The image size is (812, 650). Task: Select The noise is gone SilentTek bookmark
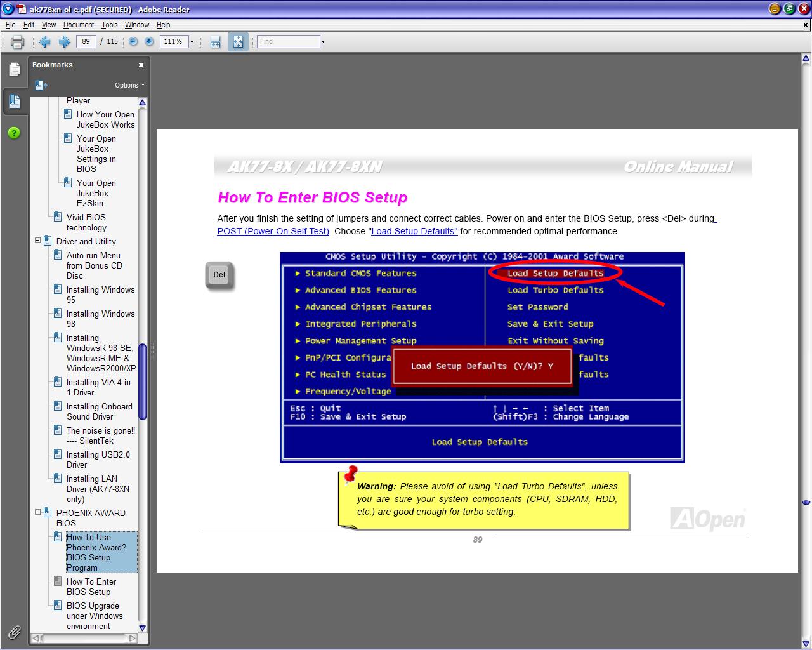pos(100,435)
